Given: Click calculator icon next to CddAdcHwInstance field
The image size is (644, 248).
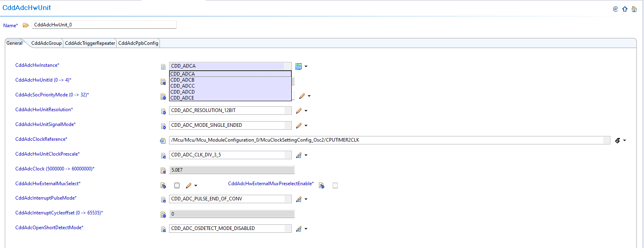Looking at the screenshot, I should tap(299, 66).
